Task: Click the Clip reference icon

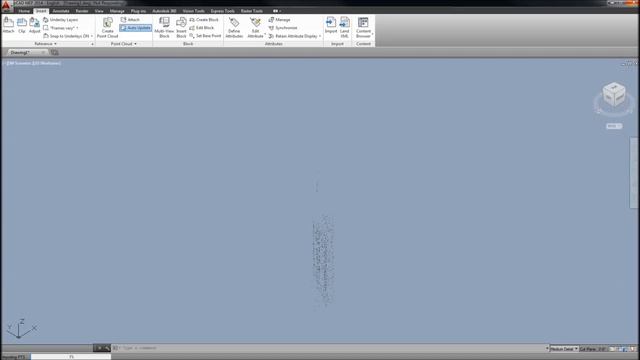Action: pos(22,25)
